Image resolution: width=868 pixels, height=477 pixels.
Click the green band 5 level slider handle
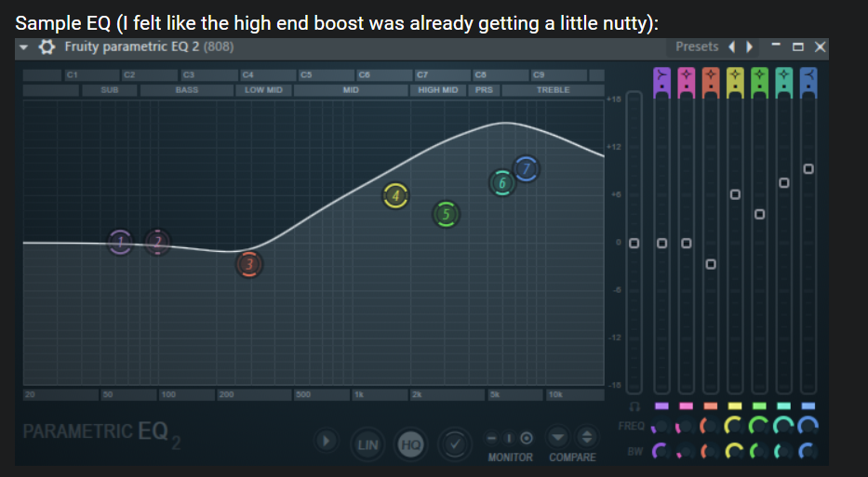[x=758, y=215]
